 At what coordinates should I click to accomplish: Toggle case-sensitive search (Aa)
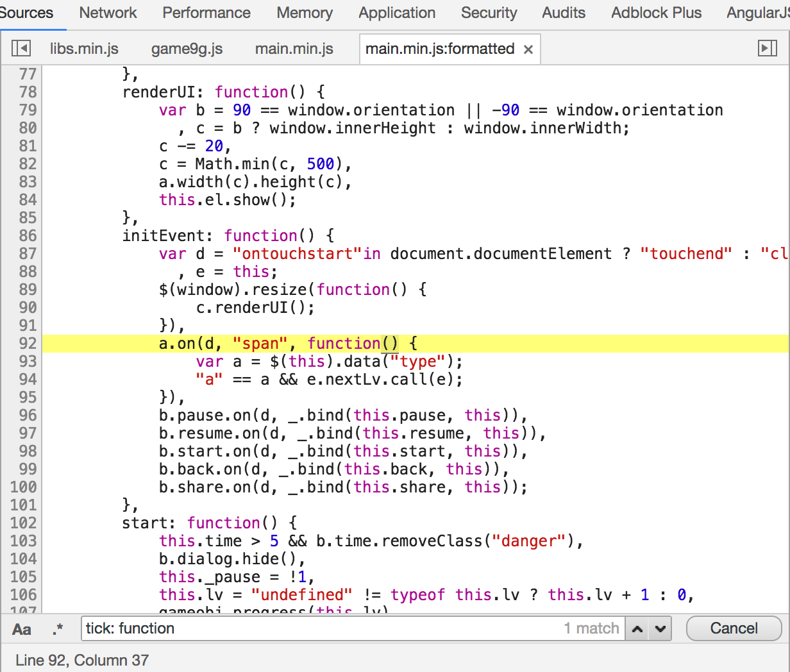pos(21,629)
